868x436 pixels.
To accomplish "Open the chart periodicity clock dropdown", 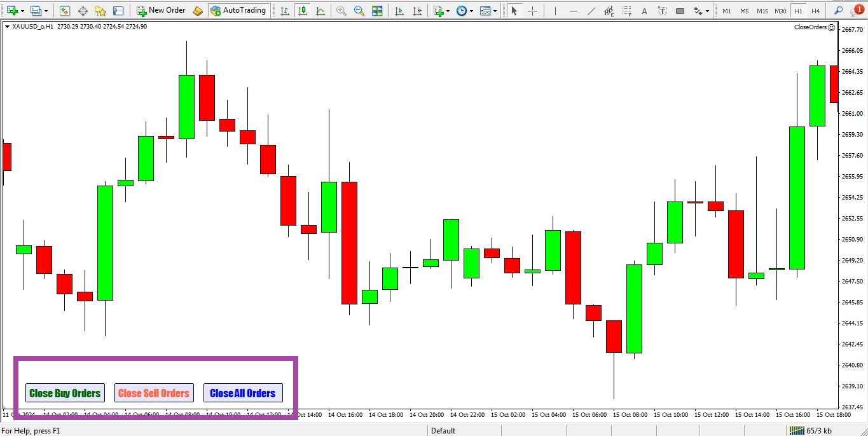I will click(470, 11).
